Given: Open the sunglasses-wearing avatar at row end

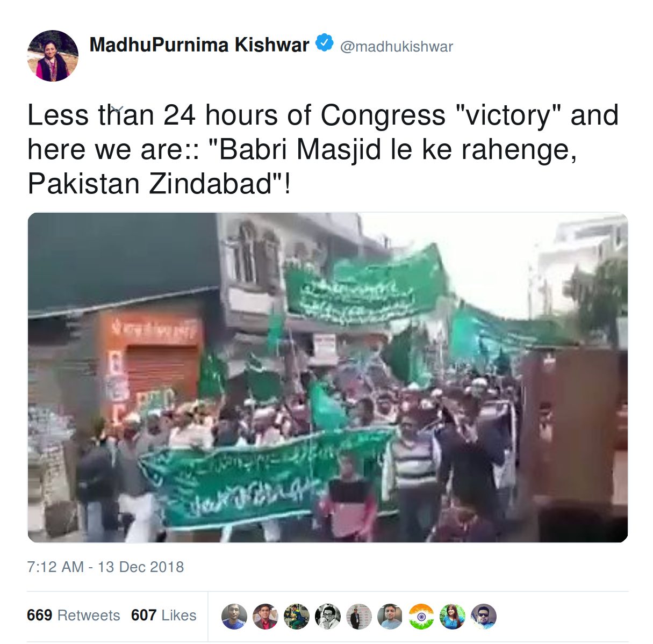Looking at the screenshot, I should [484, 617].
